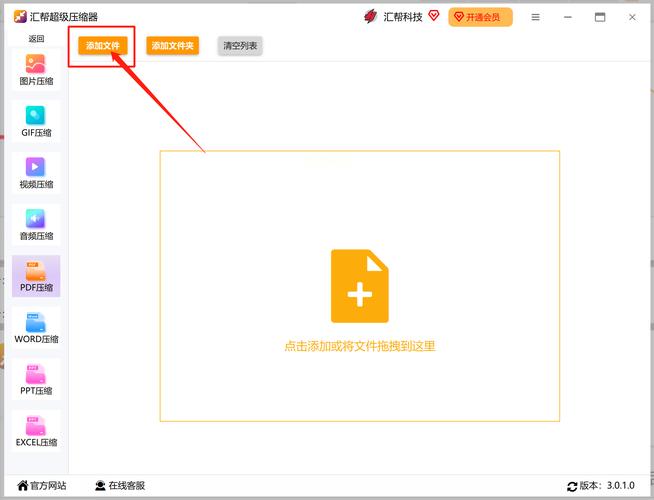Open the GIF压缩 compression tool
The width and height of the screenshot is (654, 500).
(x=36, y=115)
